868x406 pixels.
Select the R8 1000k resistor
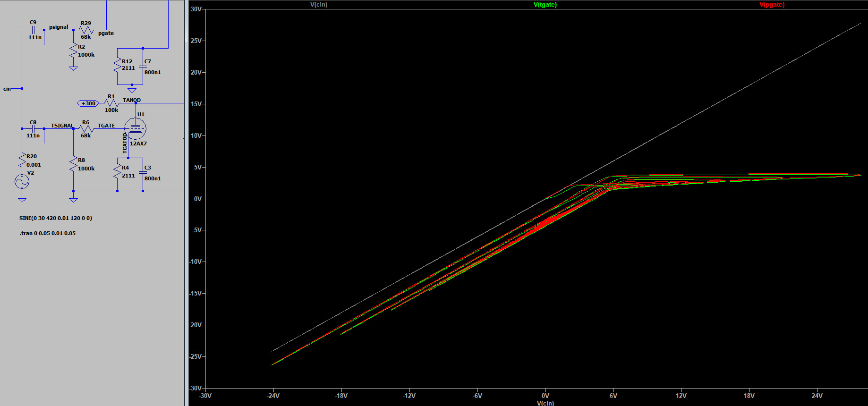73,164
